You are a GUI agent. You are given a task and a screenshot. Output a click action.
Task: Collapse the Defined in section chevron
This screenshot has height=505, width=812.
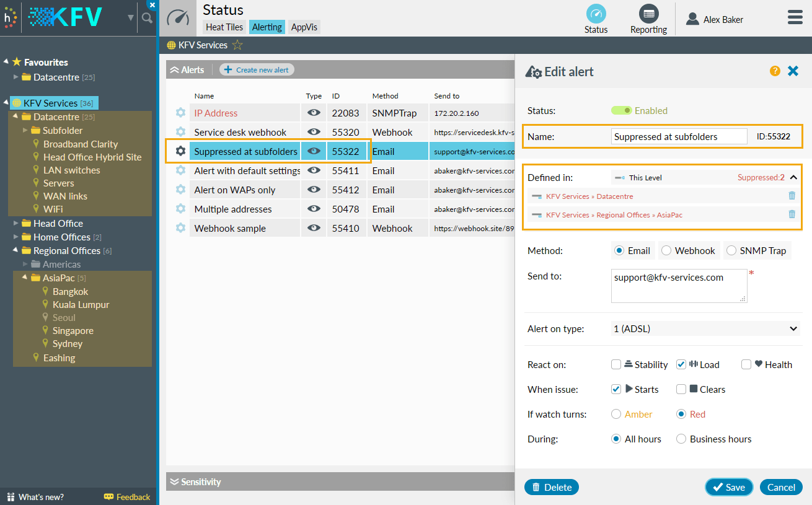792,177
